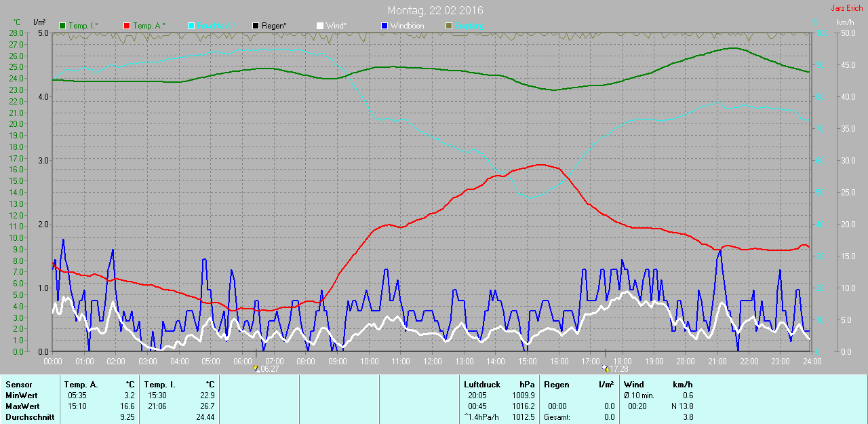868x424 pixels.
Task: Click the green Temp. I. legend swatch
Action: pos(63,26)
